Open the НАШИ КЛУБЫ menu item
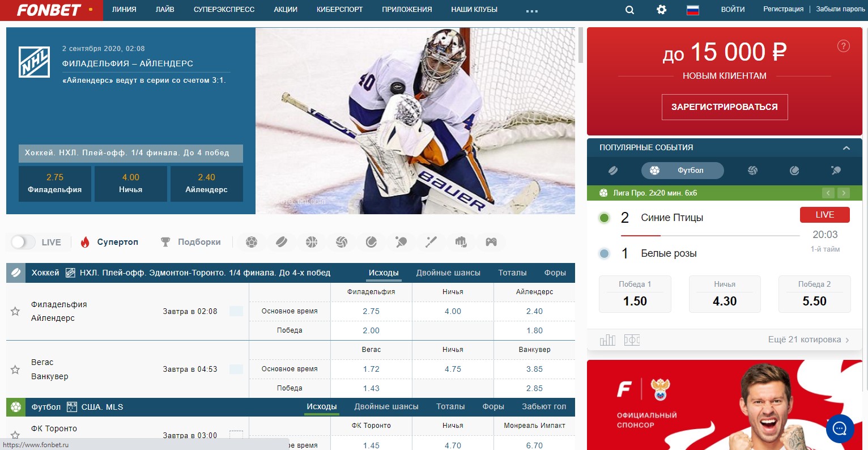Image resolution: width=868 pixels, height=450 pixels. tap(474, 10)
